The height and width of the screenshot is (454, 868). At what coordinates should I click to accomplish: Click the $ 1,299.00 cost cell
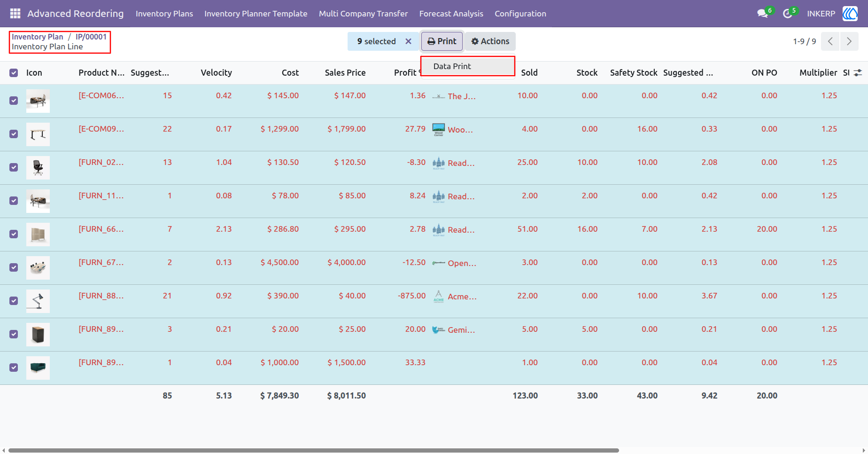click(x=279, y=129)
